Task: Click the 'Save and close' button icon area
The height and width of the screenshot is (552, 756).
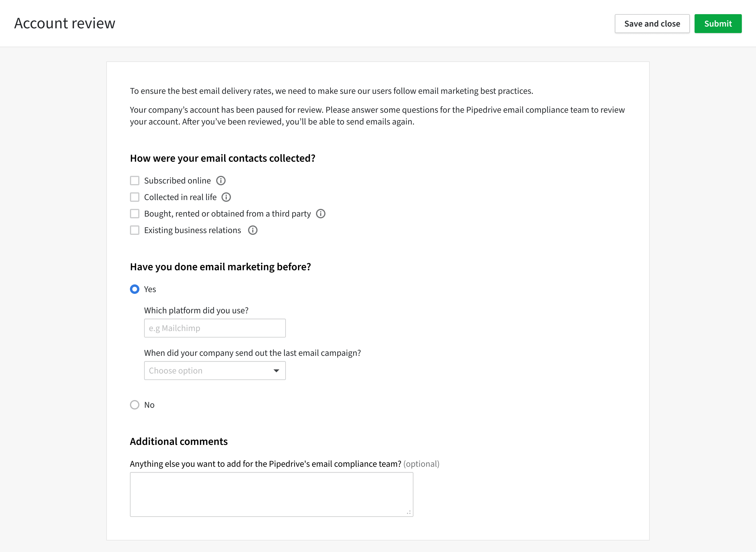Action: pyautogui.click(x=651, y=24)
